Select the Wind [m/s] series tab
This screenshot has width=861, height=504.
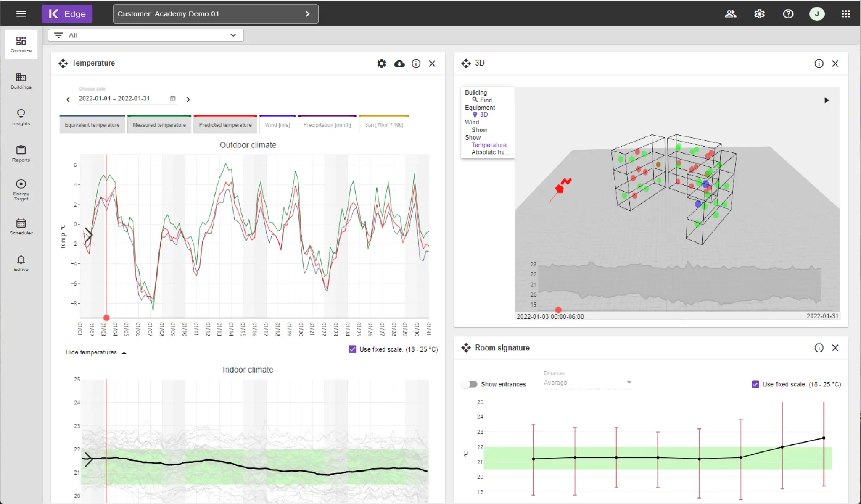[x=277, y=125]
